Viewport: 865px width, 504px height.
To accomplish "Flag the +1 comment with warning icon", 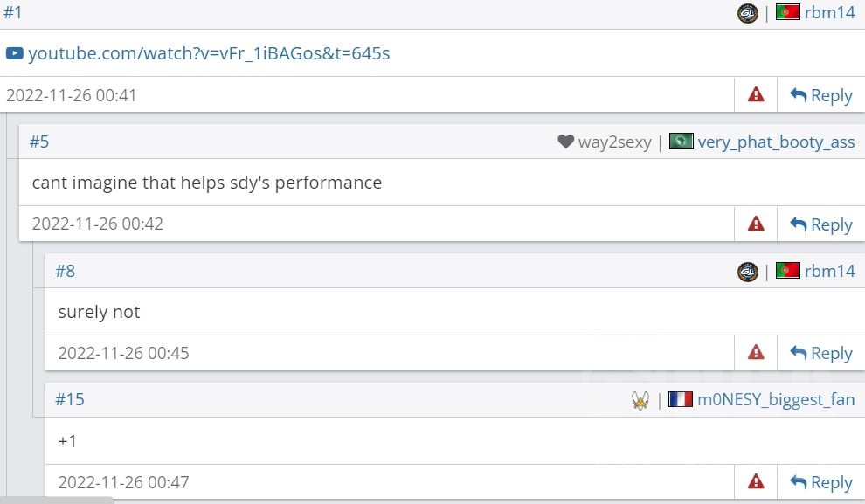I will point(756,481).
